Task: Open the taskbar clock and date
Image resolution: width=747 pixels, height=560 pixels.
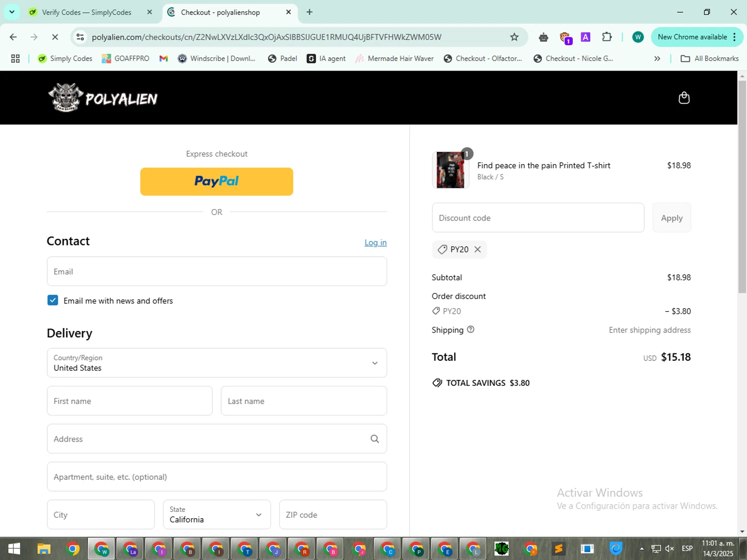Action: [x=718, y=549]
